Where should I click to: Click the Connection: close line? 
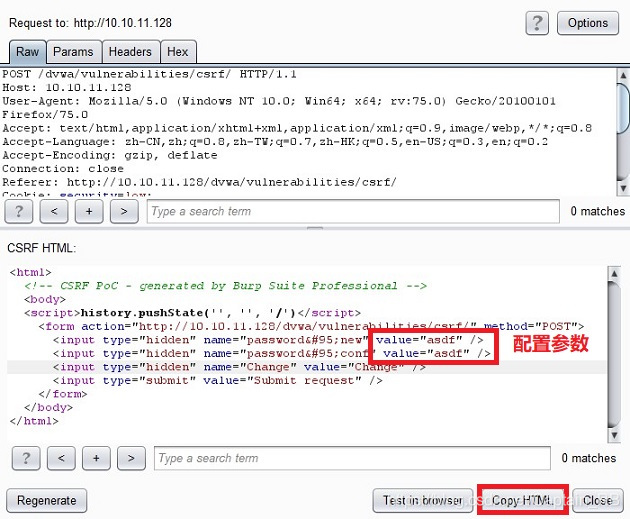63,169
